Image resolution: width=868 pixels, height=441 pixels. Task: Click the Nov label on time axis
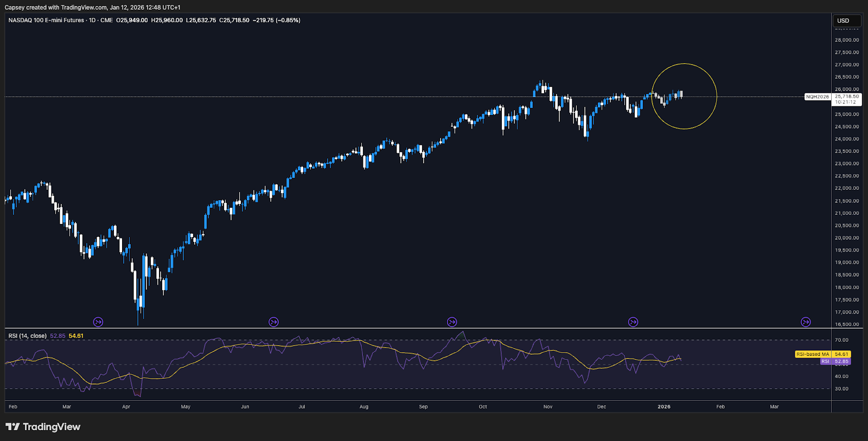[x=548, y=407]
